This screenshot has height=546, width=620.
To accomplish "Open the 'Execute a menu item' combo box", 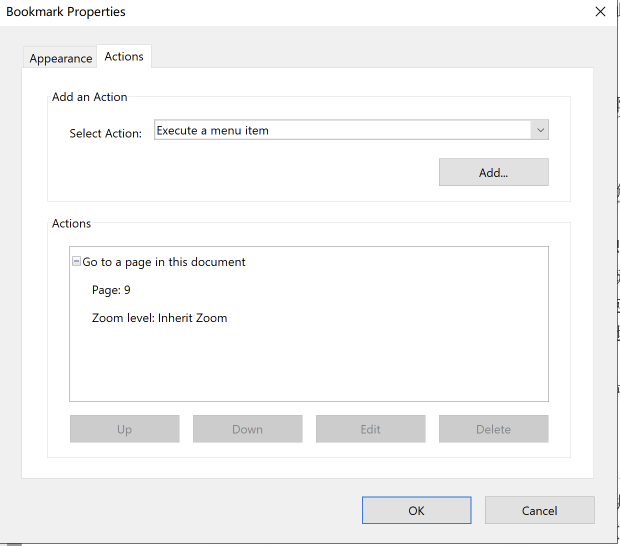I will point(351,130).
